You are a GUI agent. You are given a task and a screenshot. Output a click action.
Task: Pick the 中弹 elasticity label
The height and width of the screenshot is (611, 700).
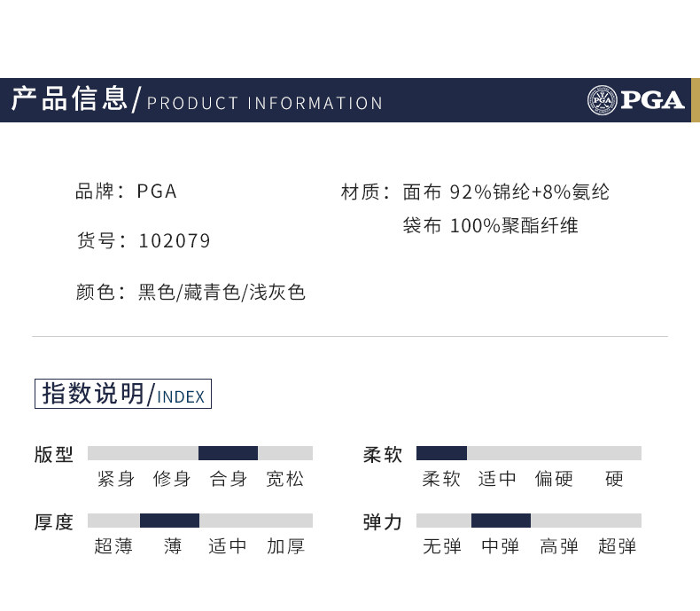[x=501, y=546]
